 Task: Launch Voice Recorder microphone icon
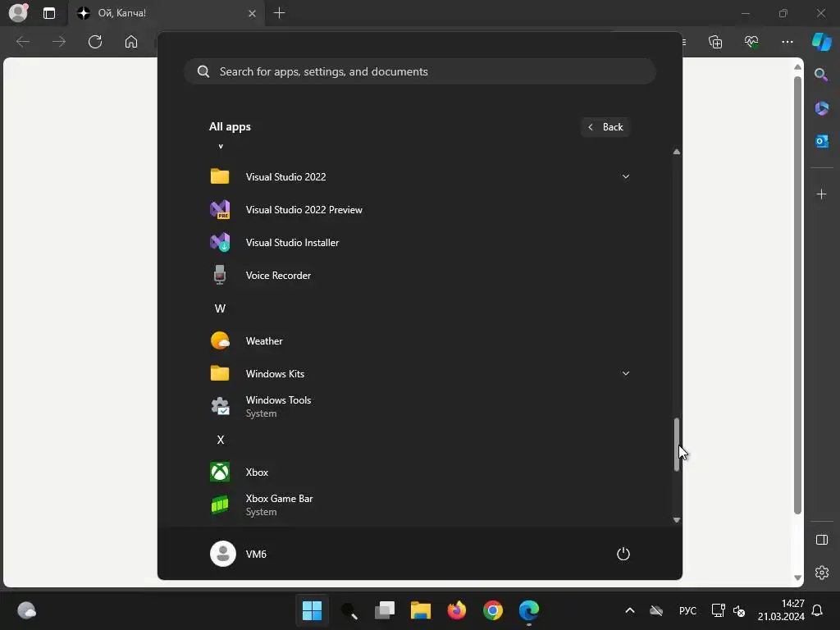[x=220, y=276]
